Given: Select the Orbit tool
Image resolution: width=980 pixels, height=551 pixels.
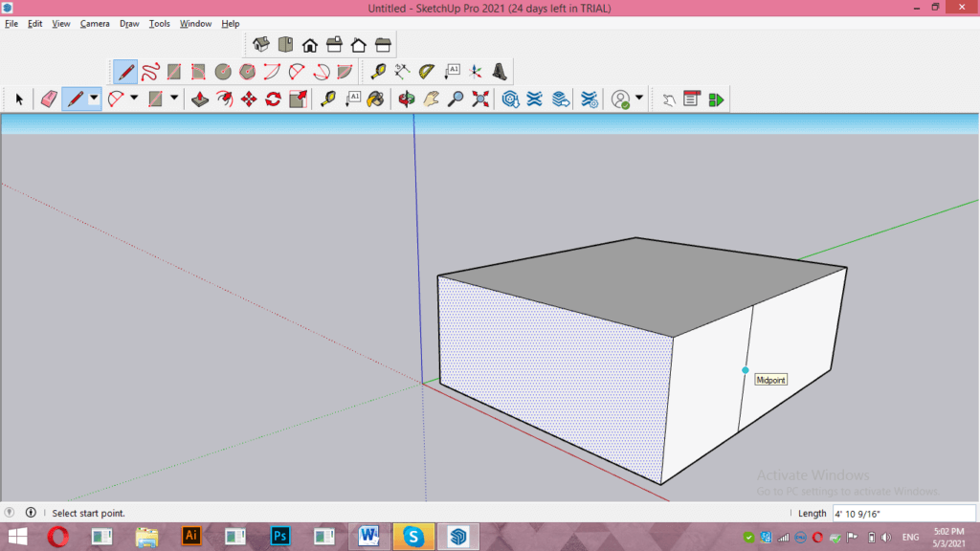Looking at the screenshot, I should pos(406,99).
